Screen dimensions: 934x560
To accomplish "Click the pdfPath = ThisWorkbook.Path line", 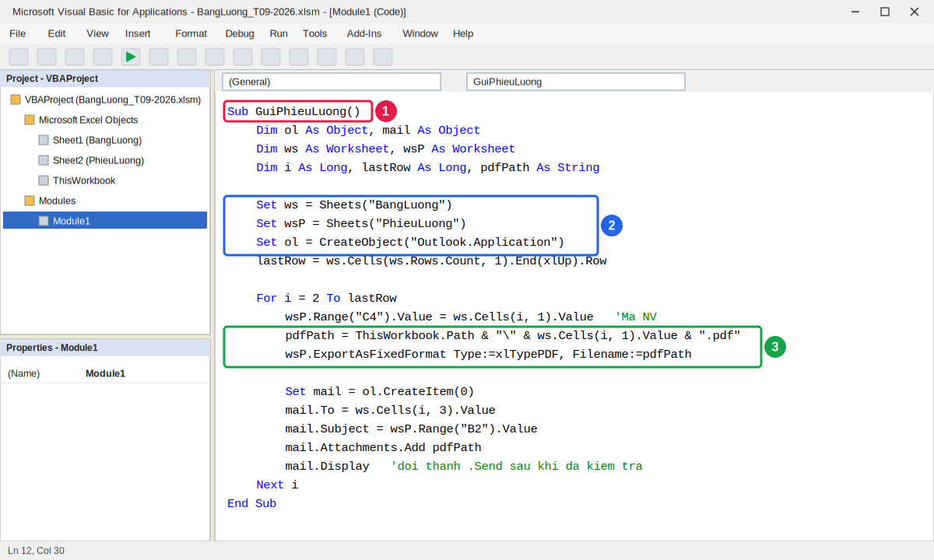I will 513,336.
